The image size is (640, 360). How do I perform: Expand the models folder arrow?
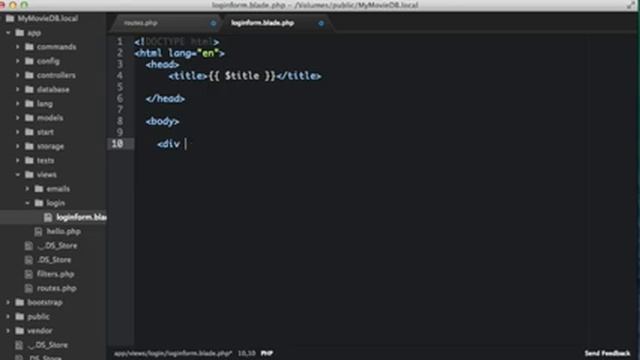pos(18,118)
